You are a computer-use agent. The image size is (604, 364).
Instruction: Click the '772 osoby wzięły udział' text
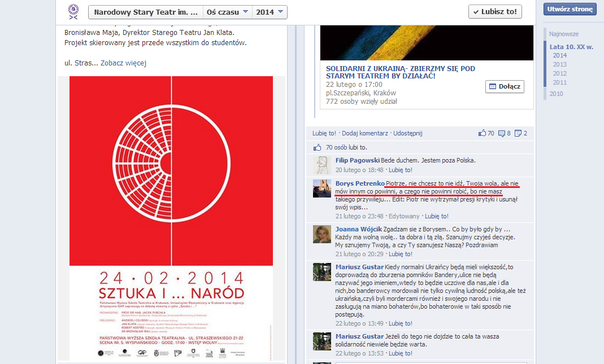(x=361, y=102)
